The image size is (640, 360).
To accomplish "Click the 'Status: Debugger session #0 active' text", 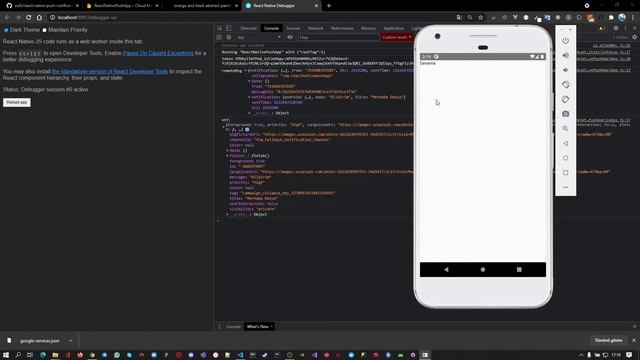I will point(45,89).
